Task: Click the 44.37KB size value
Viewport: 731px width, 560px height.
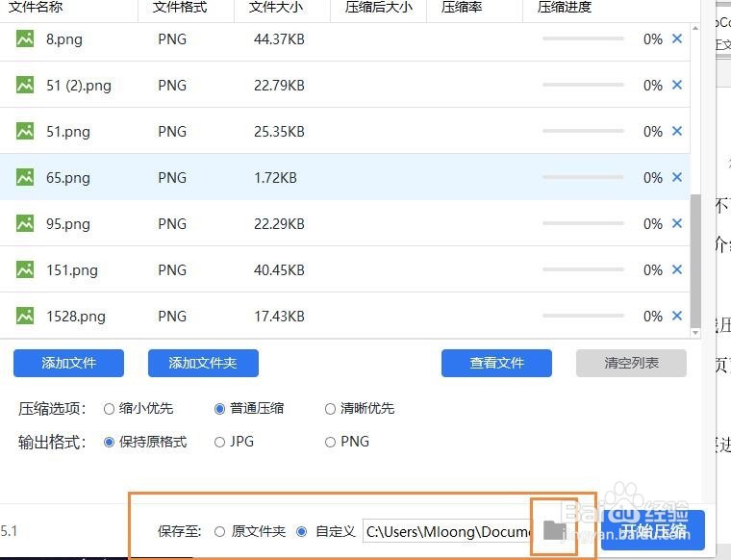Action: (x=279, y=39)
